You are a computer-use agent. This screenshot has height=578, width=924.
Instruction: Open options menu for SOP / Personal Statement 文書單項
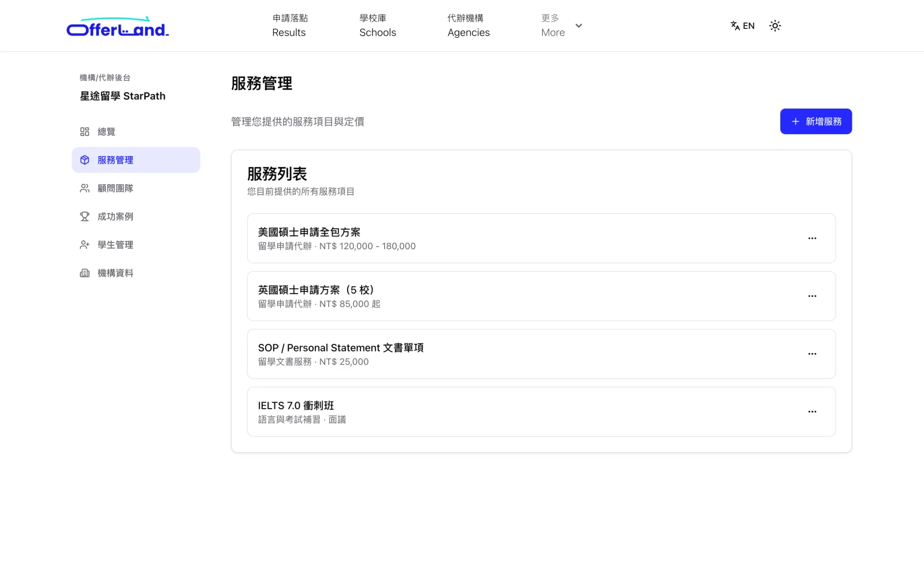(813, 354)
